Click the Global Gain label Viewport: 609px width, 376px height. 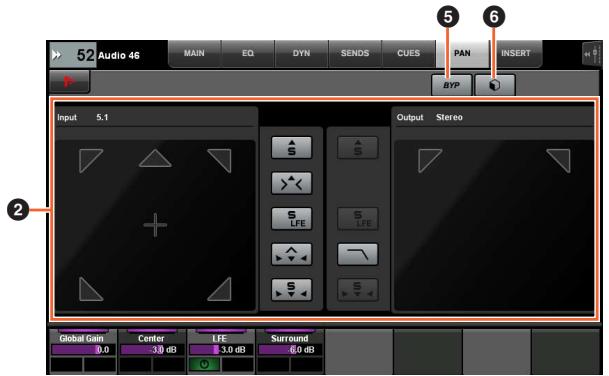[81, 338]
